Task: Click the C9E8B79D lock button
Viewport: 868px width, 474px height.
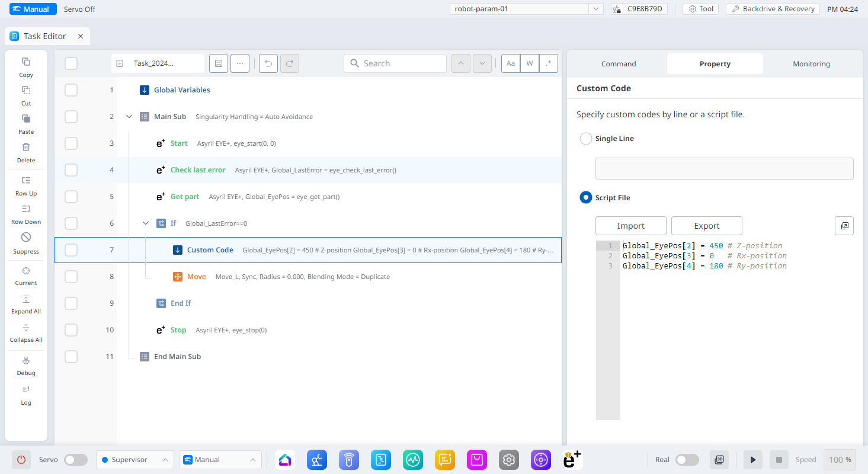Action: tap(639, 9)
